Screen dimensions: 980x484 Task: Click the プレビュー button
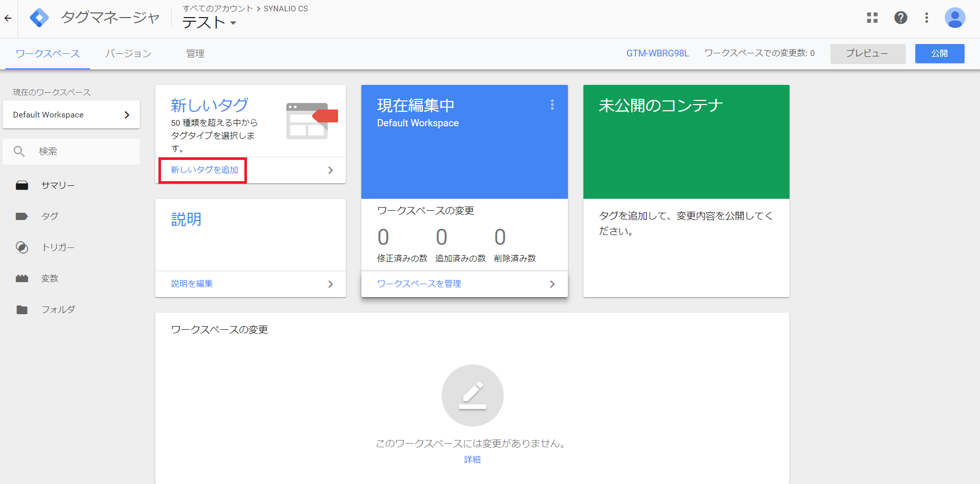868,53
